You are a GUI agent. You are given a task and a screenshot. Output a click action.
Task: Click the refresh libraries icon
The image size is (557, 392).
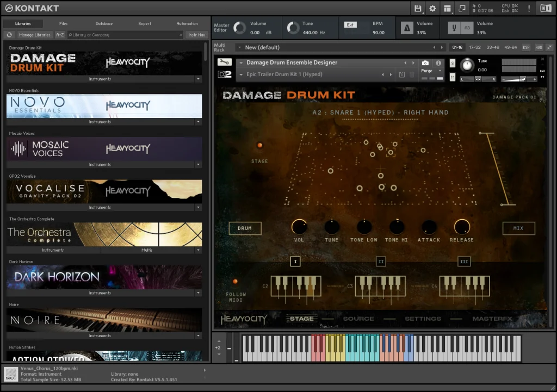pos(9,35)
